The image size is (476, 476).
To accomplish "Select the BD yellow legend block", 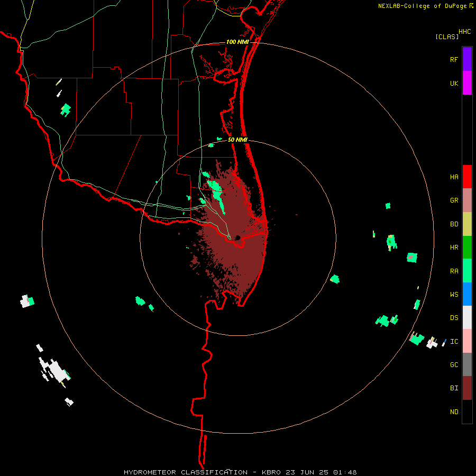I will tap(467, 224).
